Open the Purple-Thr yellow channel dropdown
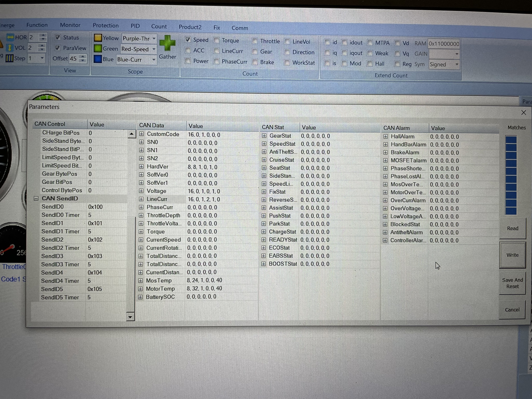The image size is (532, 399). [x=154, y=38]
